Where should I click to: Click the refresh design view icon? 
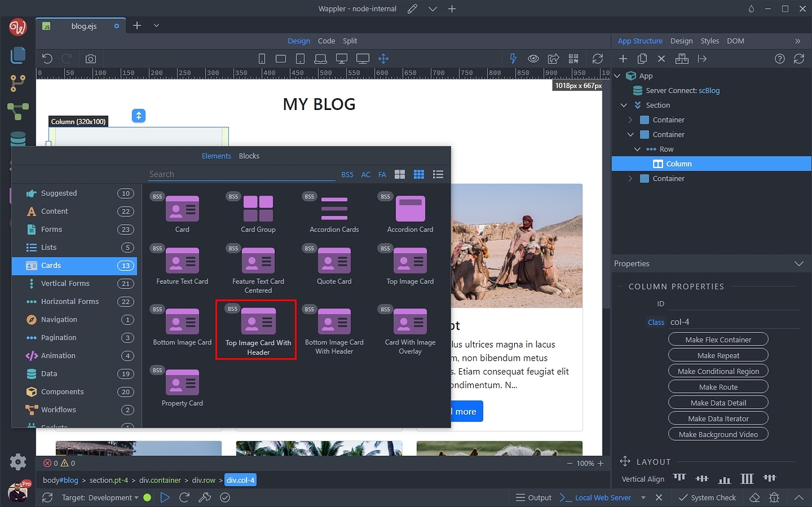point(598,59)
